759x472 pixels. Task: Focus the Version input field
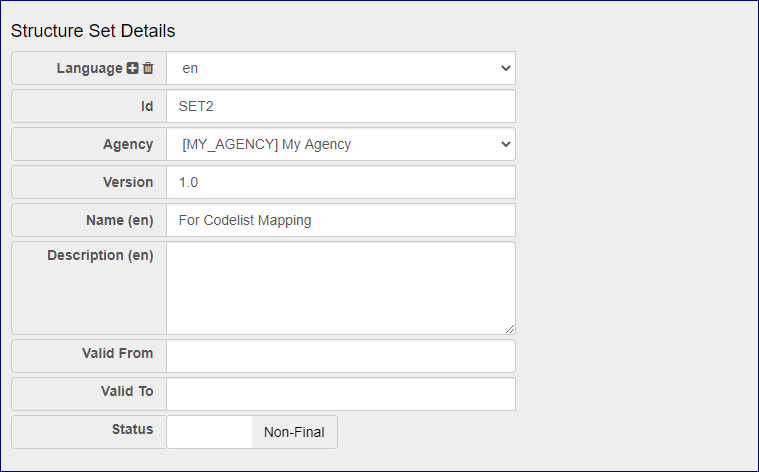point(341,182)
